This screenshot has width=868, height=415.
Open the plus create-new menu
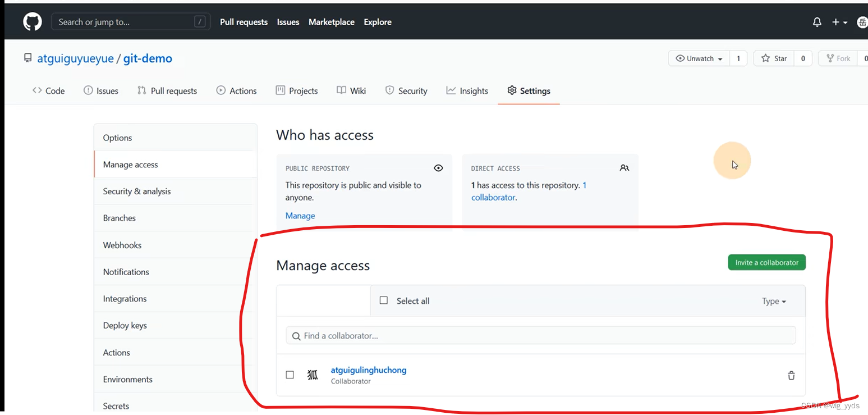point(839,22)
